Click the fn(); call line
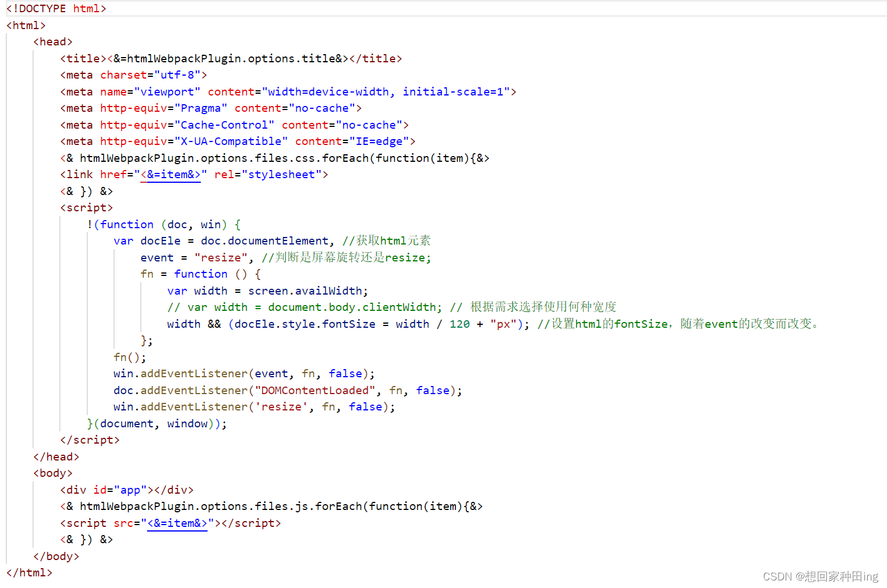This screenshot has width=887, height=588. pos(130,357)
